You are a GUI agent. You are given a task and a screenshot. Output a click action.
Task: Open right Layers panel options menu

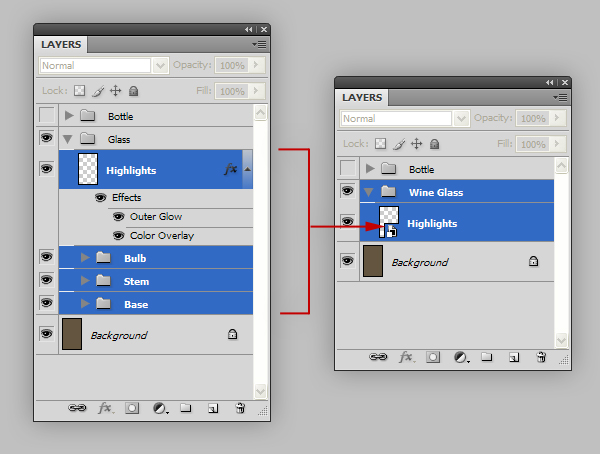click(560, 98)
